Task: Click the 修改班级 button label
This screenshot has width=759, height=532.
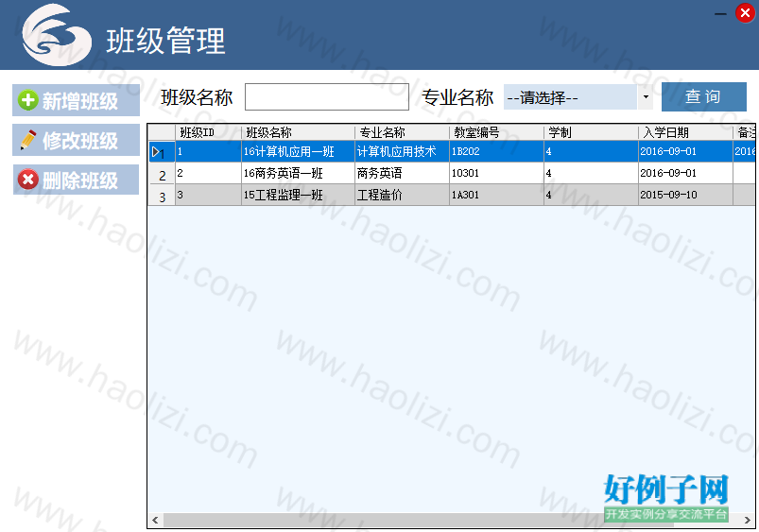Action: point(79,141)
